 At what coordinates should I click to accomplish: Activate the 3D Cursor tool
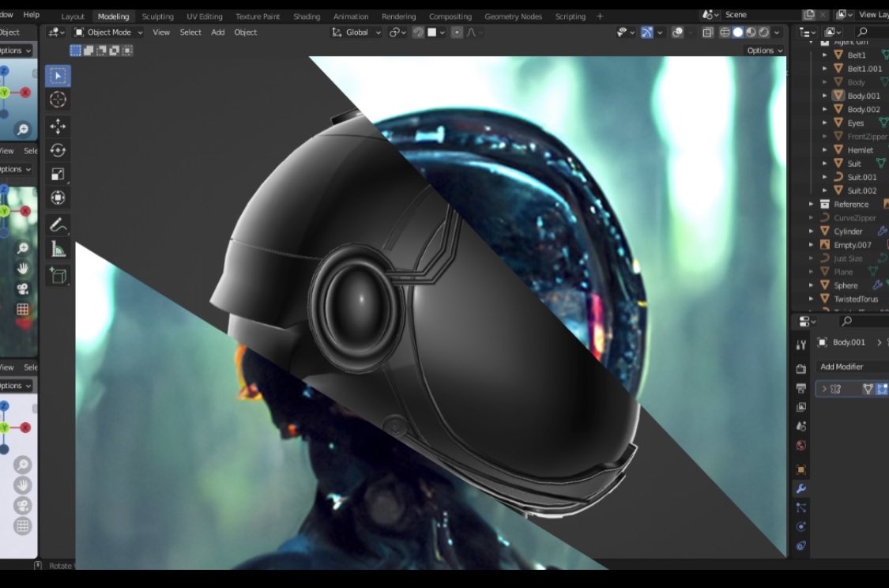(58, 100)
